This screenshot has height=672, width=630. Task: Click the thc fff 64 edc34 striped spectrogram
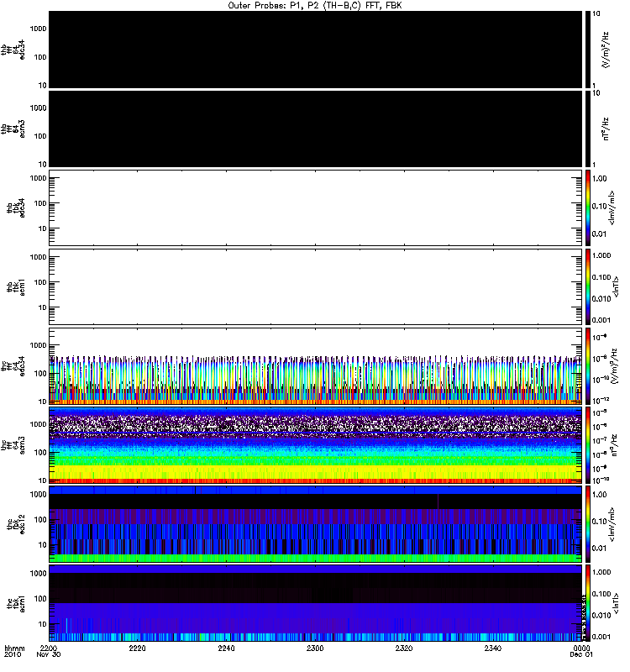pyautogui.click(x=316, y=366)
